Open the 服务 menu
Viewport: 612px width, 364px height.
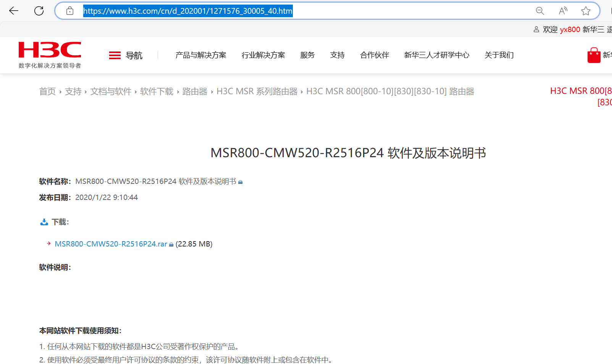307,55
